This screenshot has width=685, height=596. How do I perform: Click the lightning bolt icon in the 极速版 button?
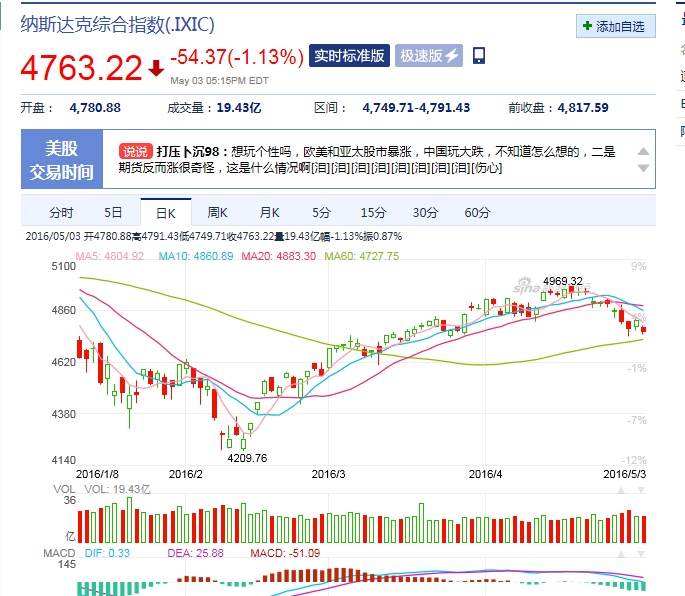[x=452, y=55]
